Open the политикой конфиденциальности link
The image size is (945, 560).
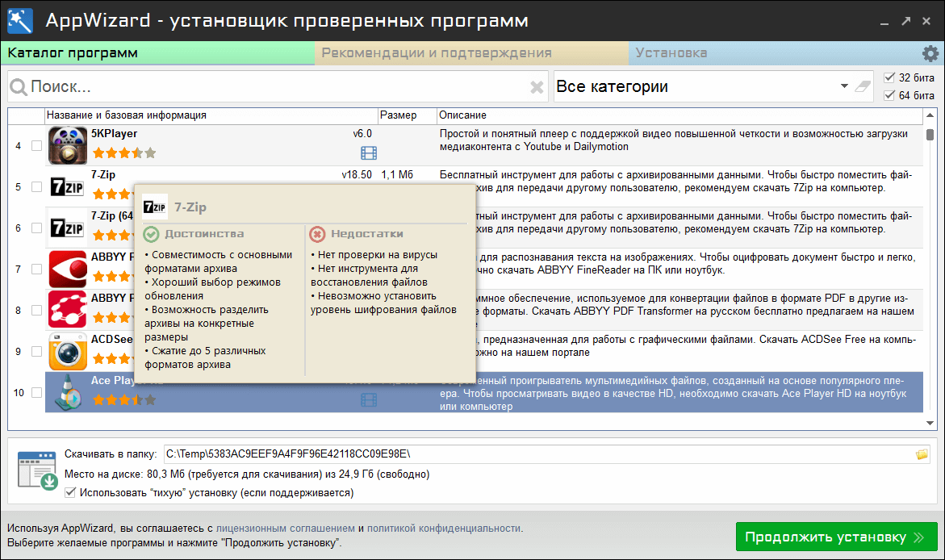point(444,528)
